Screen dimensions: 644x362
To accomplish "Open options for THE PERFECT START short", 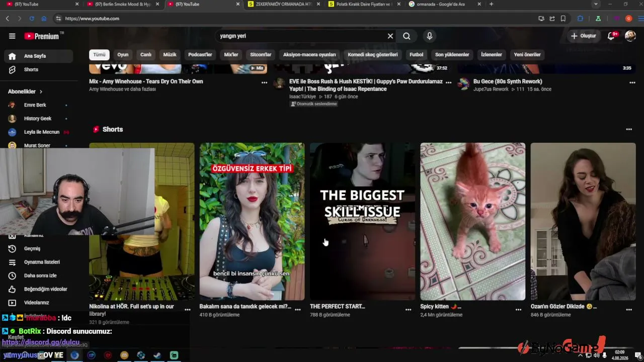I will (409, 310).
